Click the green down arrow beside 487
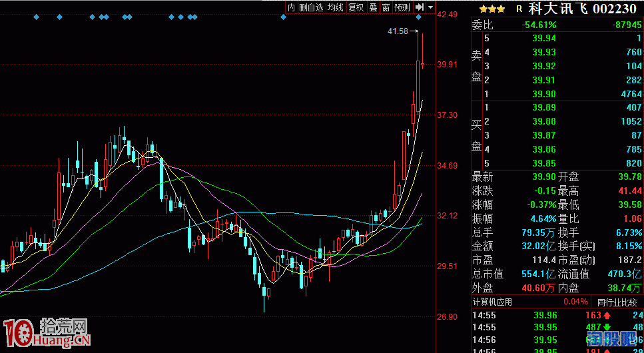The height and width of the screenshot is (353, 644). pos(607,328)
